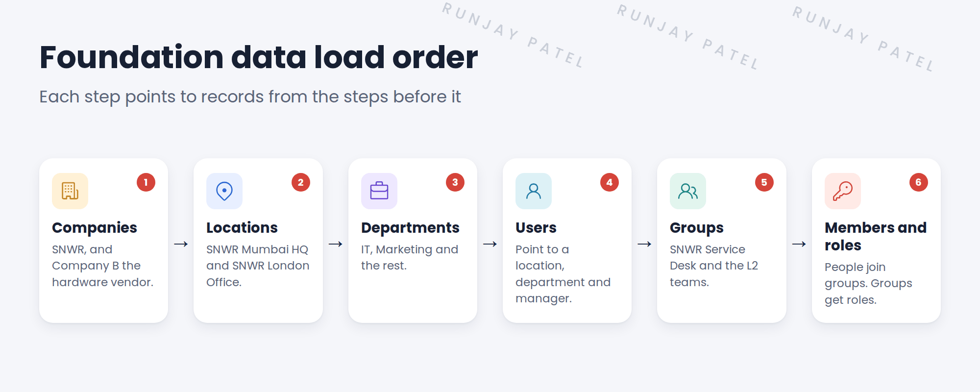Select the "Members and roles" card title
980x392 pixels.
(876, 236)
